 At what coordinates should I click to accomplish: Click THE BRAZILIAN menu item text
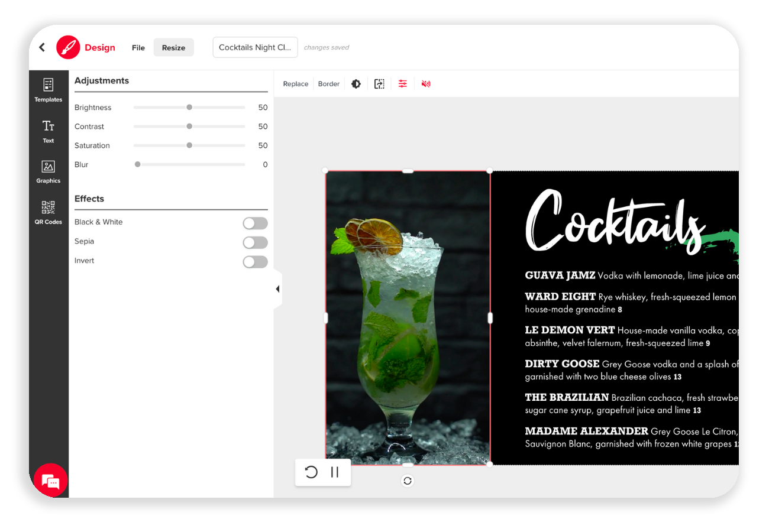click(632, 404)
